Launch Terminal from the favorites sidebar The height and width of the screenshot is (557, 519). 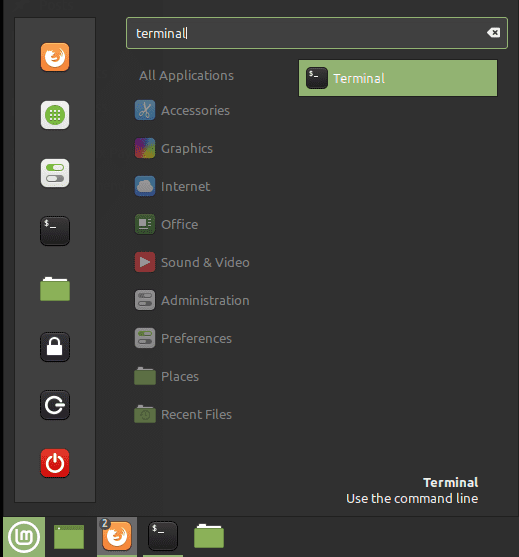coord(55,231)
